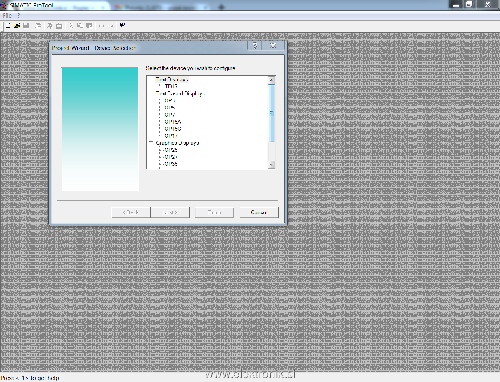Click the context help arrow toolbar icon
Image resolution: width=500 pixels, height=382 pixels.
coord(122,25)
